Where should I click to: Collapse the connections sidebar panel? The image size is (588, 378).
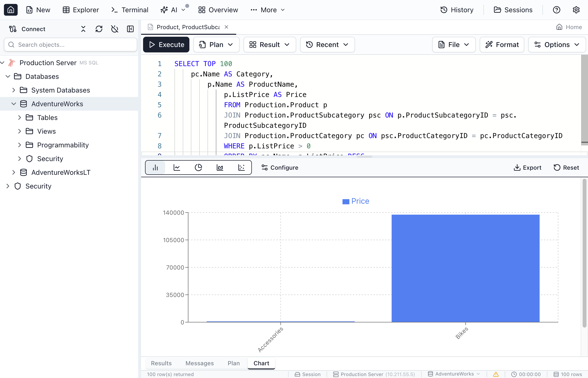click(x=130, y=29)
